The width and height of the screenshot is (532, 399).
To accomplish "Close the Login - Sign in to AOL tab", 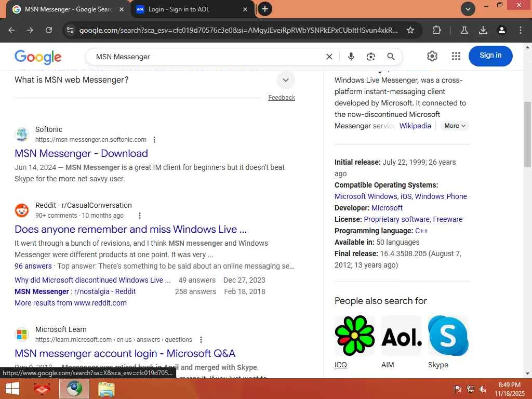I will click(245, 9).
